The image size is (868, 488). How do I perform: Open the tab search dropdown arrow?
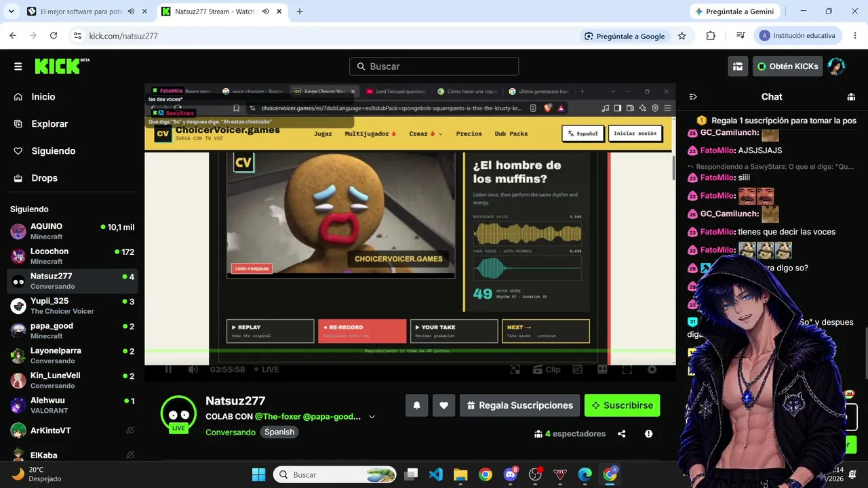(11, 12)
